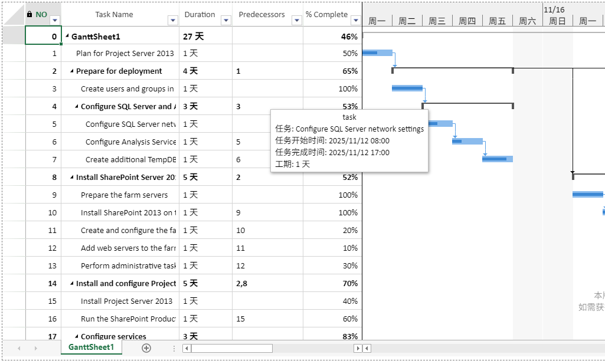Click the previous sheet navigation arrow

click(19, 348)
